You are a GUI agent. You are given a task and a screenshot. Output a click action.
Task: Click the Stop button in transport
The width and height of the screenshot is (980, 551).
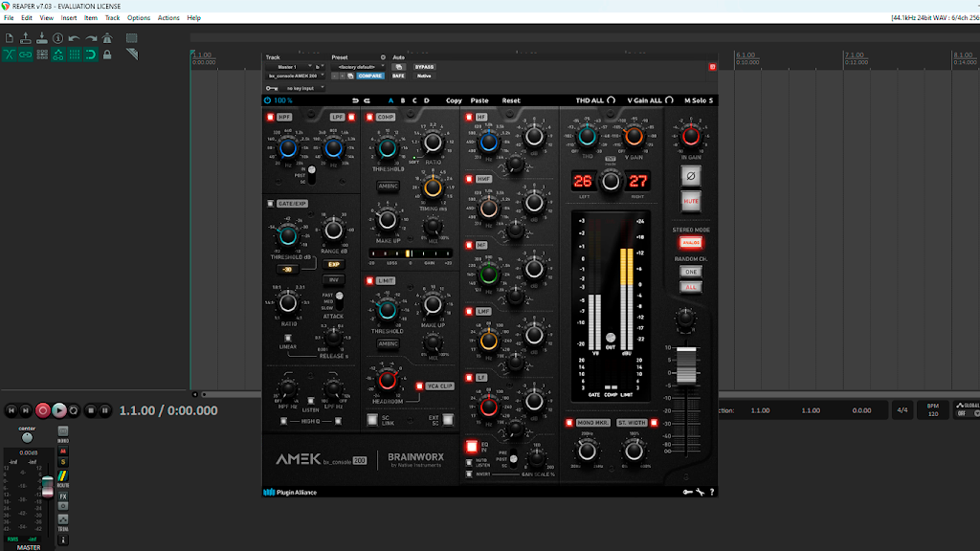tap(91, 410)
